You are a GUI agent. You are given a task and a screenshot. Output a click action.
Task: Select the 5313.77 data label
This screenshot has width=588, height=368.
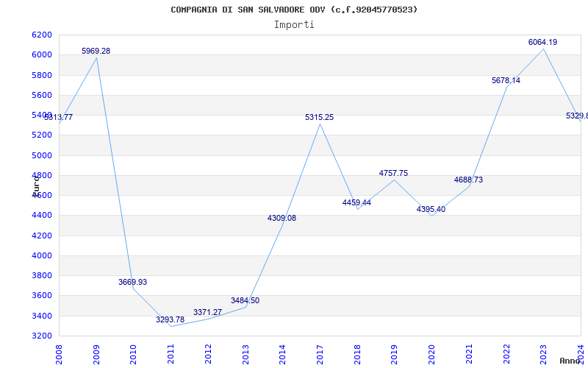(59, 118)
